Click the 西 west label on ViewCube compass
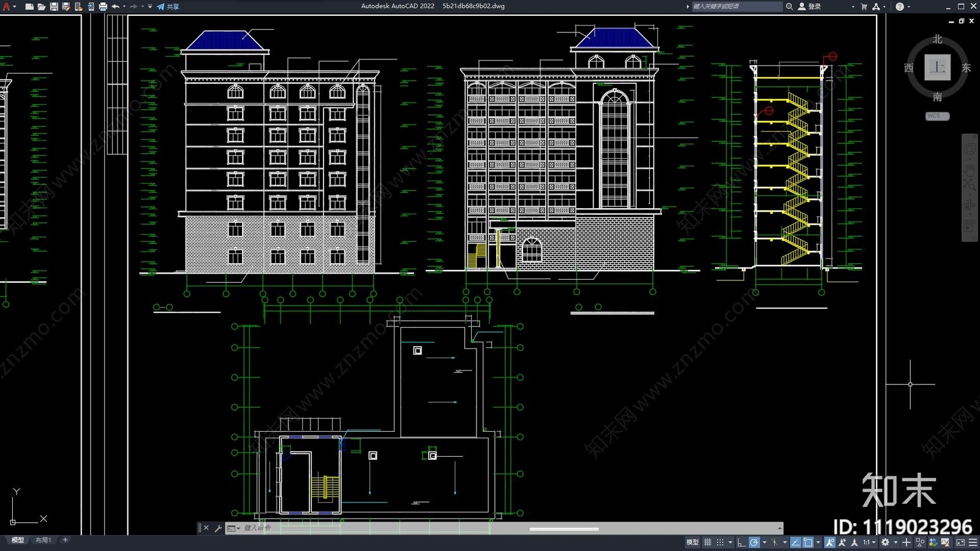This screenshot has height=551, width=980. [909, 67]
